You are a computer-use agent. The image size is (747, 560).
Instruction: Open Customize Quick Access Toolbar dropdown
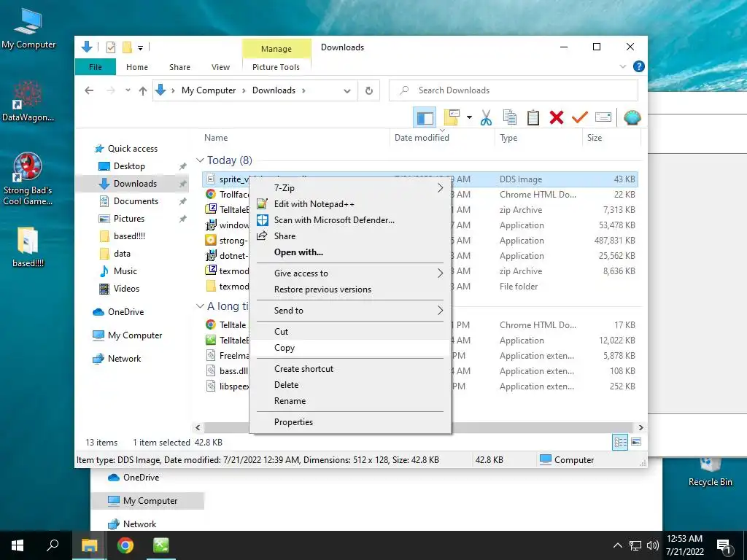(141, 47)
